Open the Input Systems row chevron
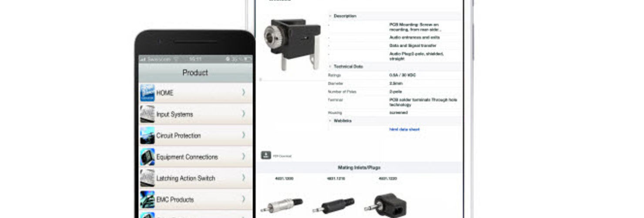644x218 pixels. [x=244, y=114]
